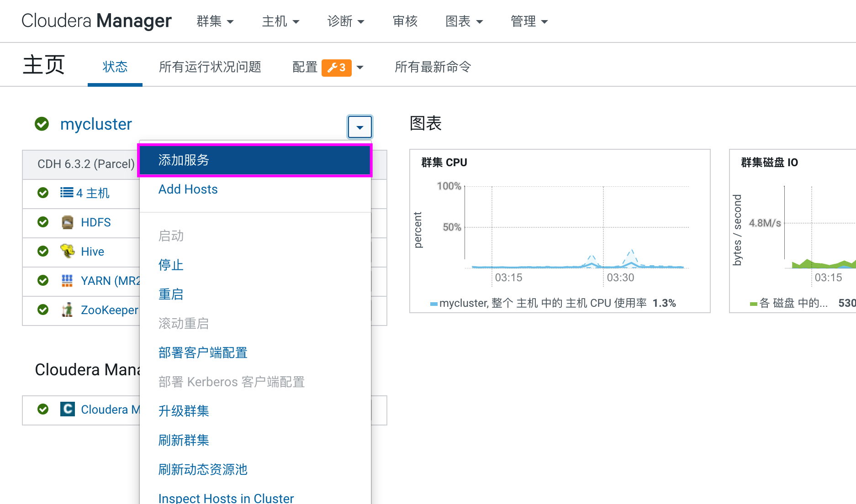Select 重启 from the cluster actions
This screenshot has height=504, width=856.
click(x=170, y=294)
